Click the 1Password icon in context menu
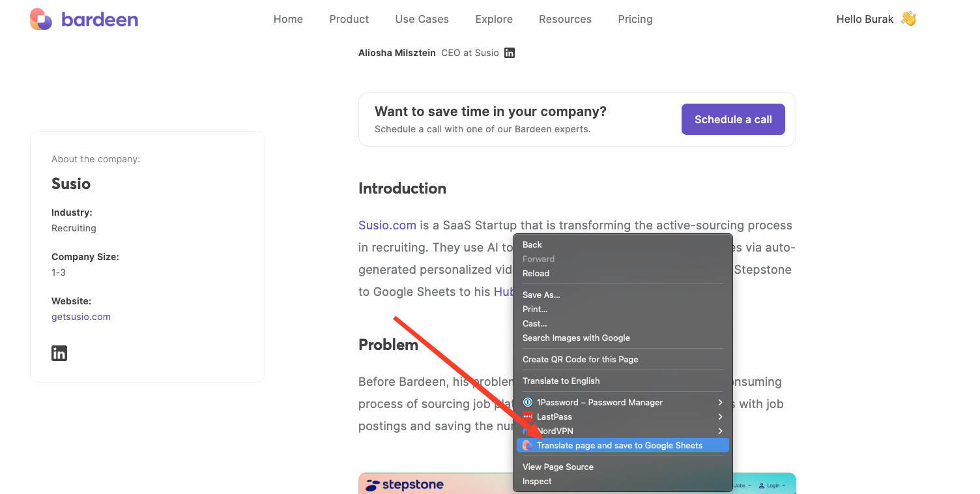 (x=528, y=403)
